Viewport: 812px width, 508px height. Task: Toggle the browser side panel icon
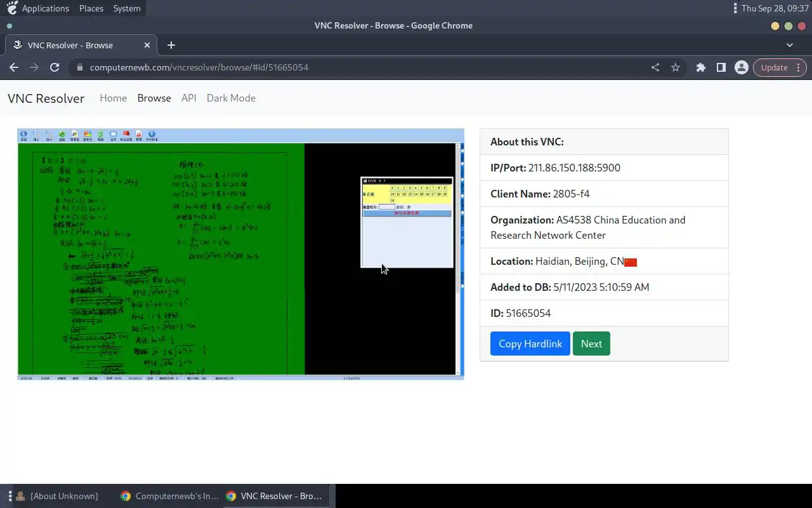point(721,67)
